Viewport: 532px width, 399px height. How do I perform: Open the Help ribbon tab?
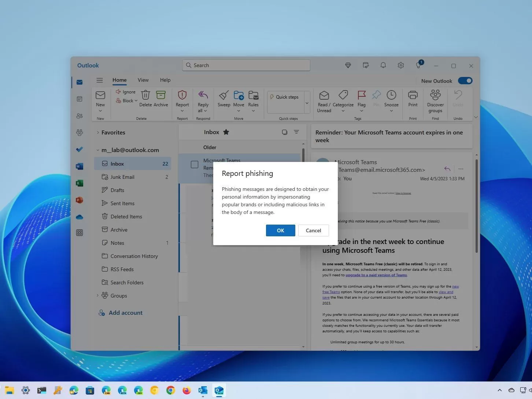pos(165,80)
